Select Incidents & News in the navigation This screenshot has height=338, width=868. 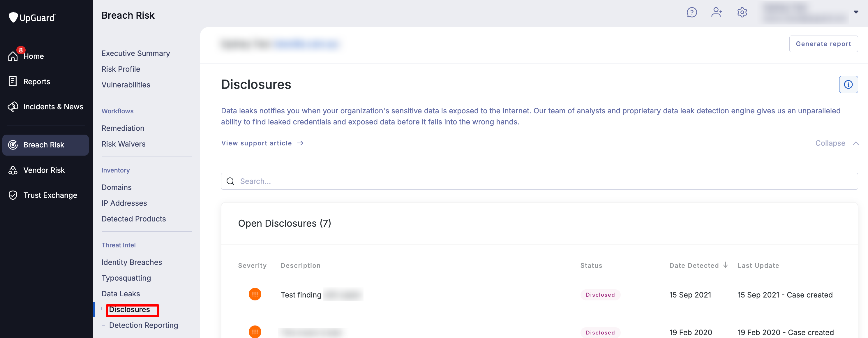53,106
